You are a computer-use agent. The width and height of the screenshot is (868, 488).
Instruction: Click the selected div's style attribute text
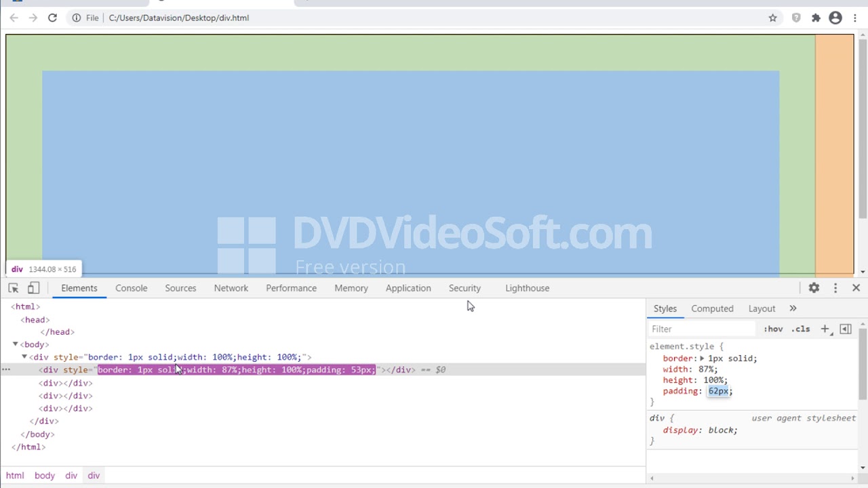pos(237,370)
